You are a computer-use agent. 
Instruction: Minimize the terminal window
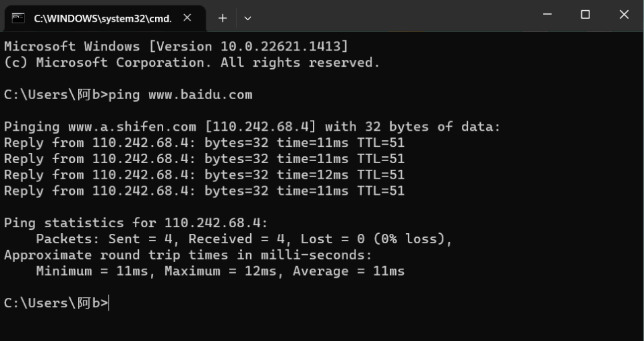pos(547,15)
